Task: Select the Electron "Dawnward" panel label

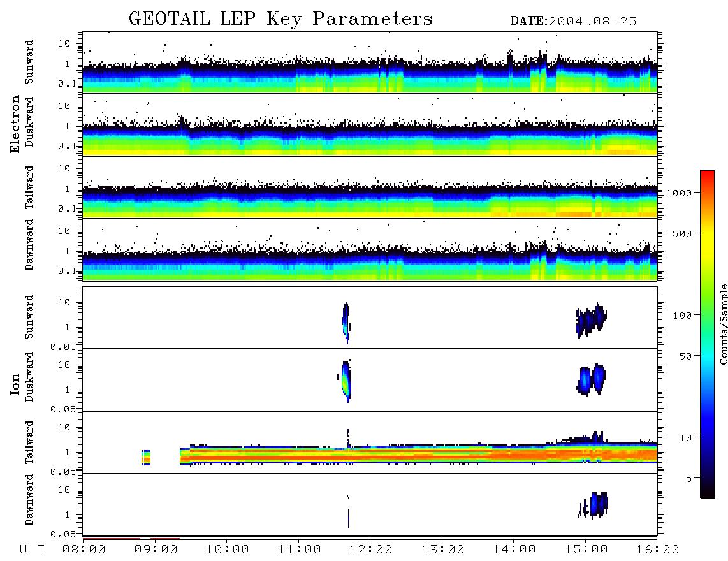Action: tap(29, 245)
